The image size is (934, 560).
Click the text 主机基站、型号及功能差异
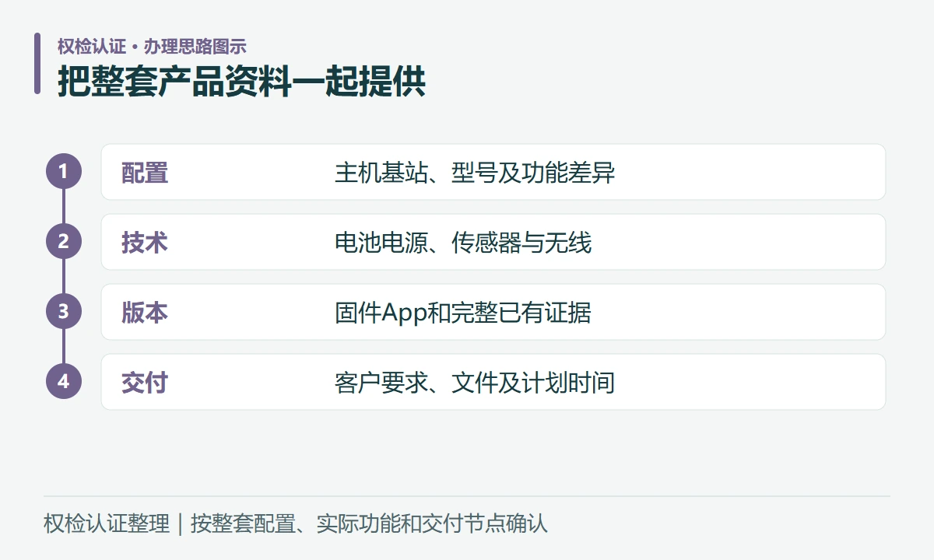[475, 173]
